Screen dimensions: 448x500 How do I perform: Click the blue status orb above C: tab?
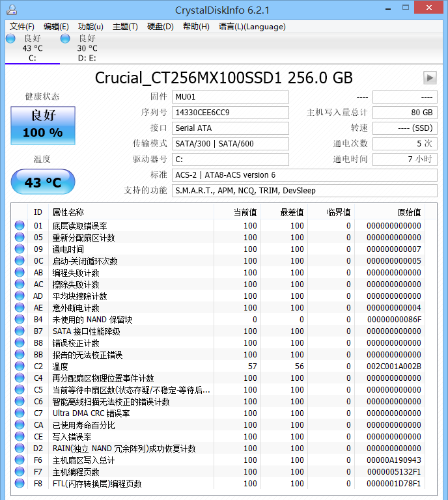point(10,38)
